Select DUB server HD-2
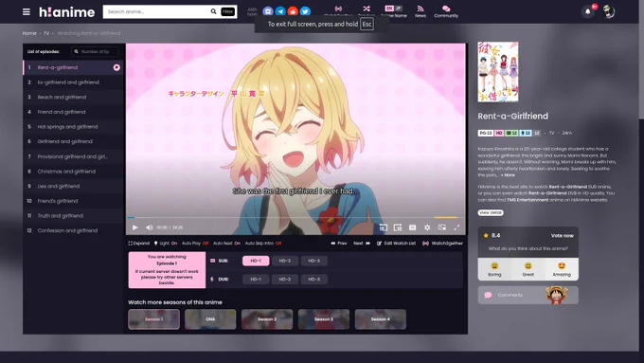The width and height of the screenshot is (644, 363). click(x=285, y=280)
